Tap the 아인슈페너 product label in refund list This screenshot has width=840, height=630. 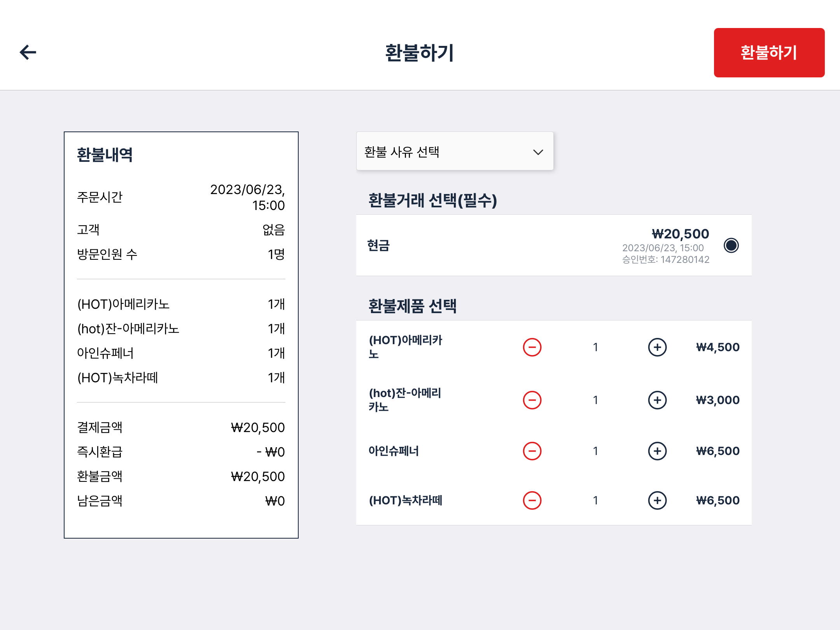(x=394, y=451)
